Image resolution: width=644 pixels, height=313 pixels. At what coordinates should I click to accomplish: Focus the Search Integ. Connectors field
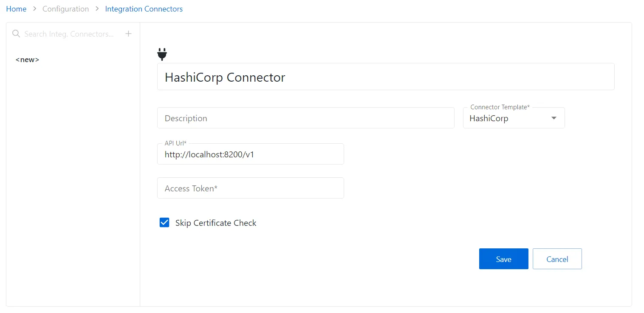tap(69, 34)
